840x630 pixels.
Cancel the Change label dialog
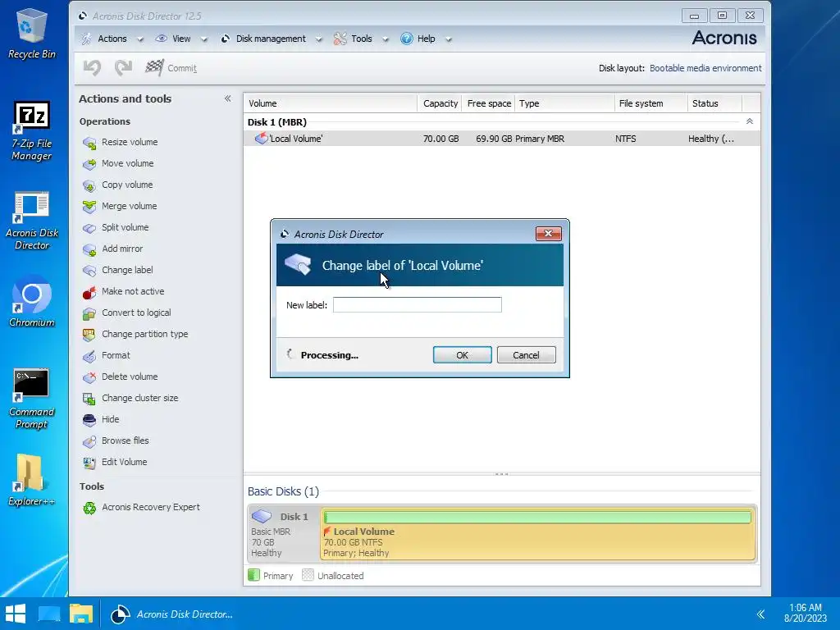pyautogui.click(x=526, y=355)
